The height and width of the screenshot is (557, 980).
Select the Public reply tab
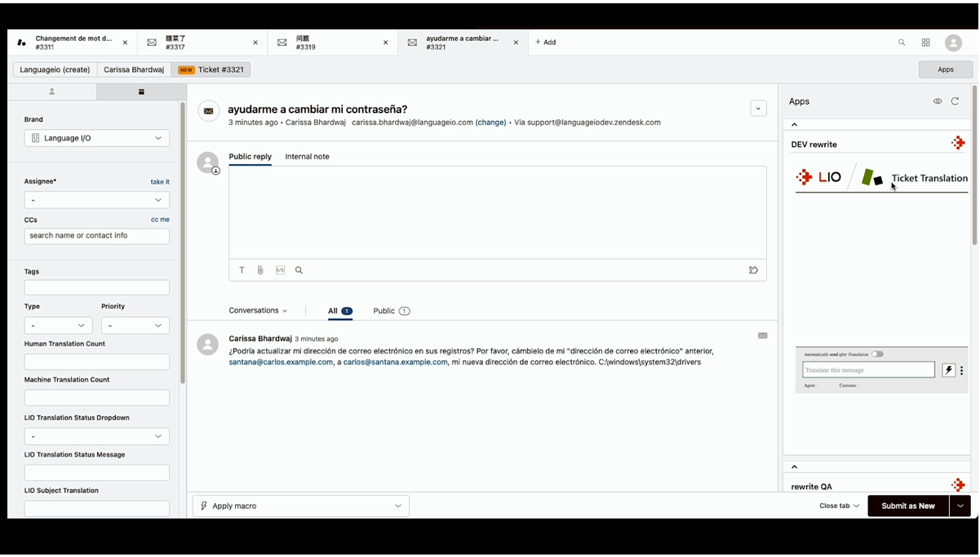tap(250, 156)
